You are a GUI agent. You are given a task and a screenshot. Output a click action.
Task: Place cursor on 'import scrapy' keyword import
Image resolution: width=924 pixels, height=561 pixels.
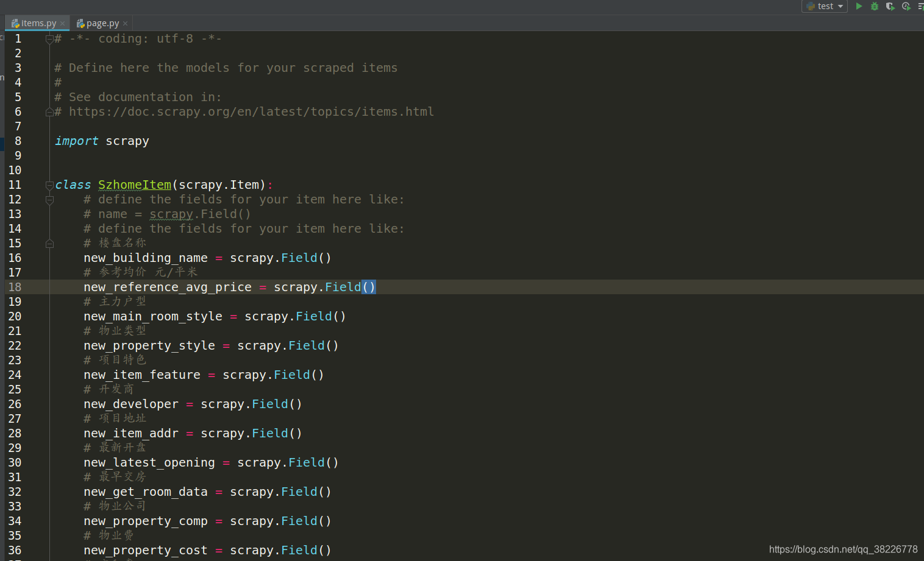77,141
